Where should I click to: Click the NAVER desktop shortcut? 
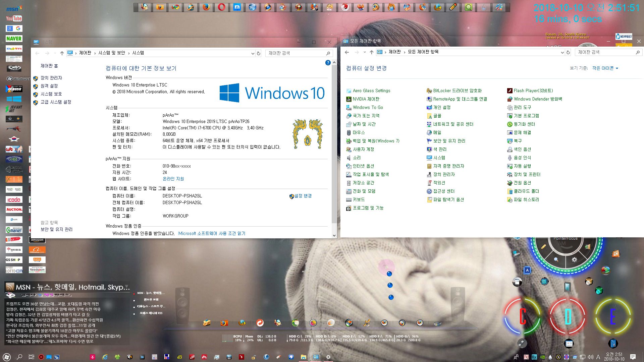(14, 39)
